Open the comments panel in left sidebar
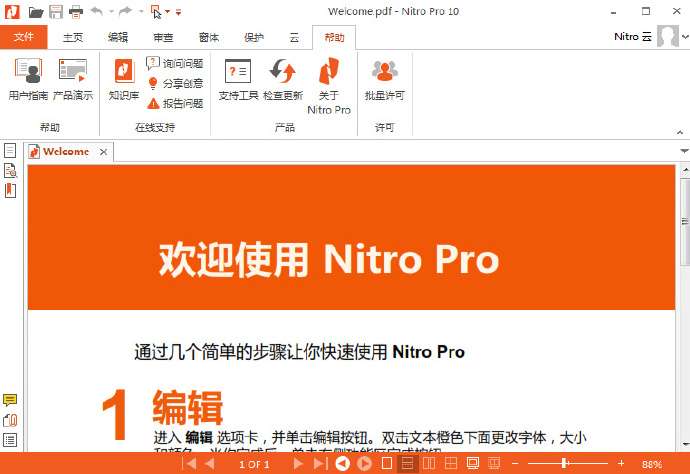 click(10, 401)
